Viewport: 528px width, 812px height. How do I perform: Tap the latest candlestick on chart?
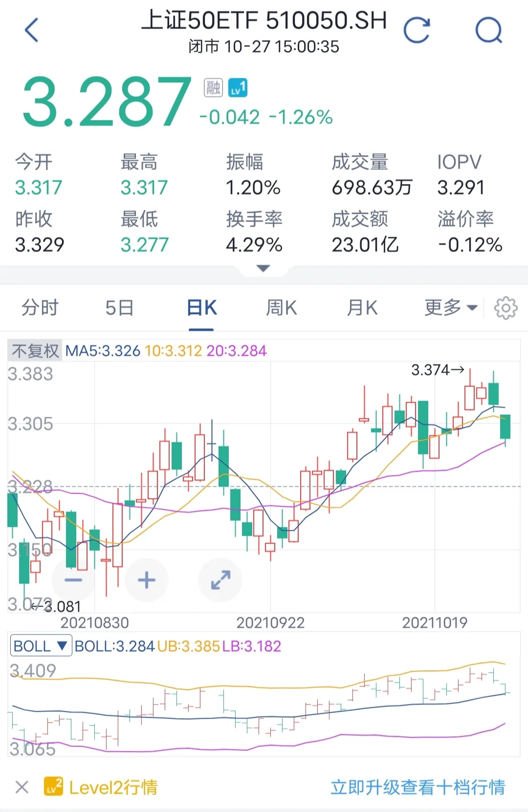(505, 427)
